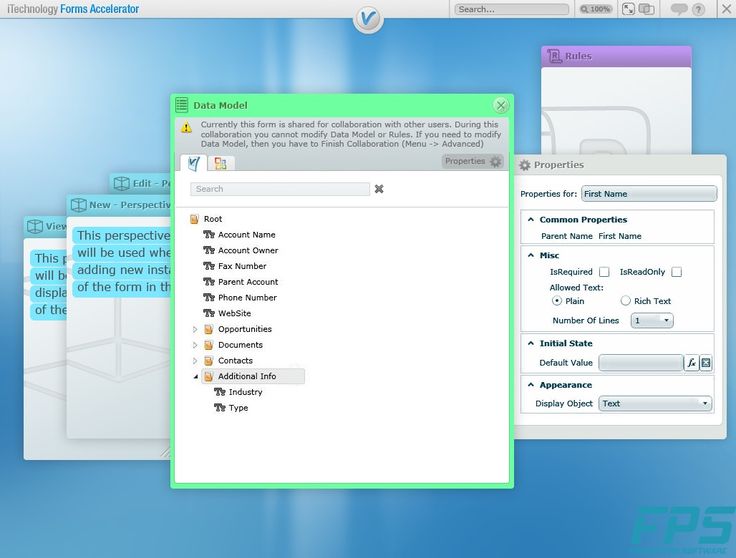Click the View perspective cube icon
This screenshot has width=736, height=558.
point(35,226)
